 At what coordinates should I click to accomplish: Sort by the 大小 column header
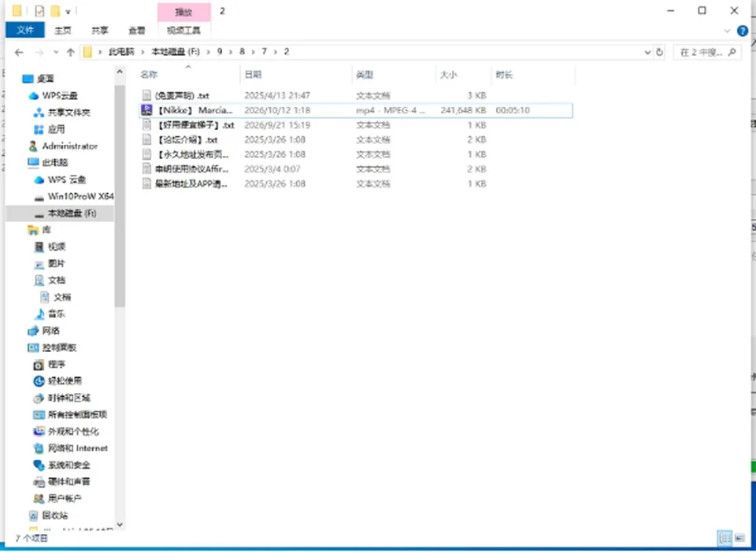[x=463, y=75]
